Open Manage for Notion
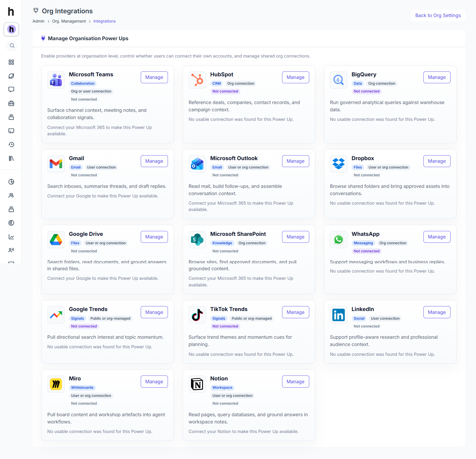 click(296, 382)
